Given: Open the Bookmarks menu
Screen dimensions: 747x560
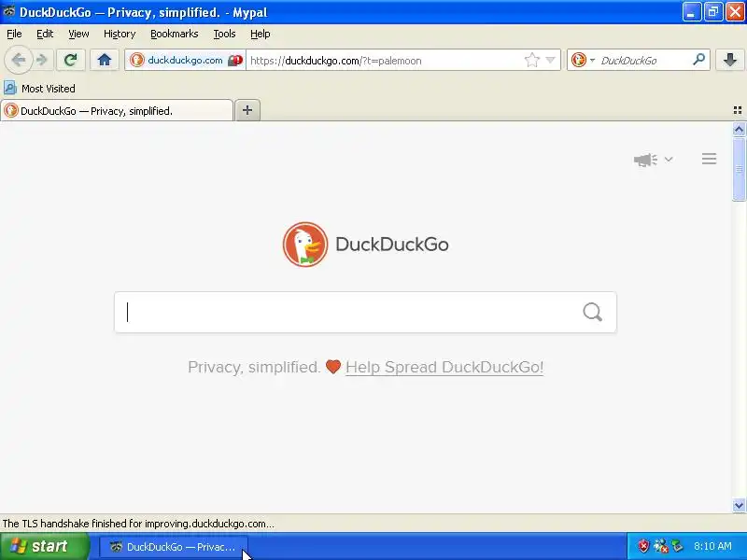Looking at the screenshot, I should (175, 34).
